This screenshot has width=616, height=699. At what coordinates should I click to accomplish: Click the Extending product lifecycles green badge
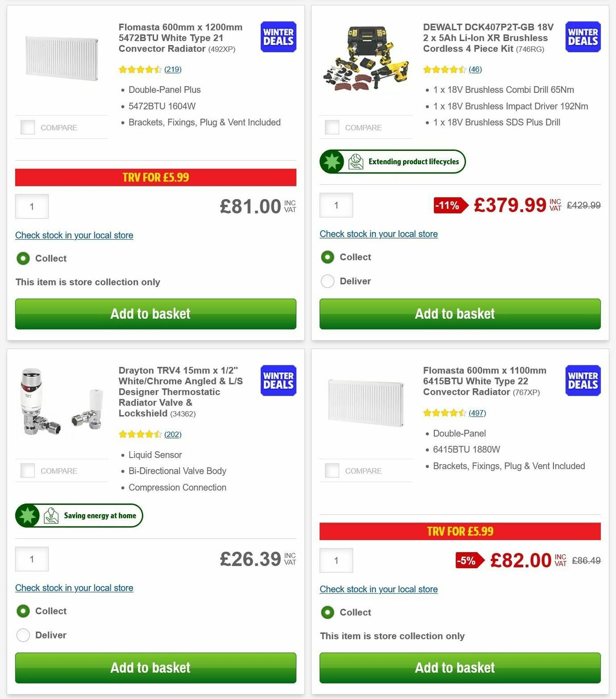(392, 161)
